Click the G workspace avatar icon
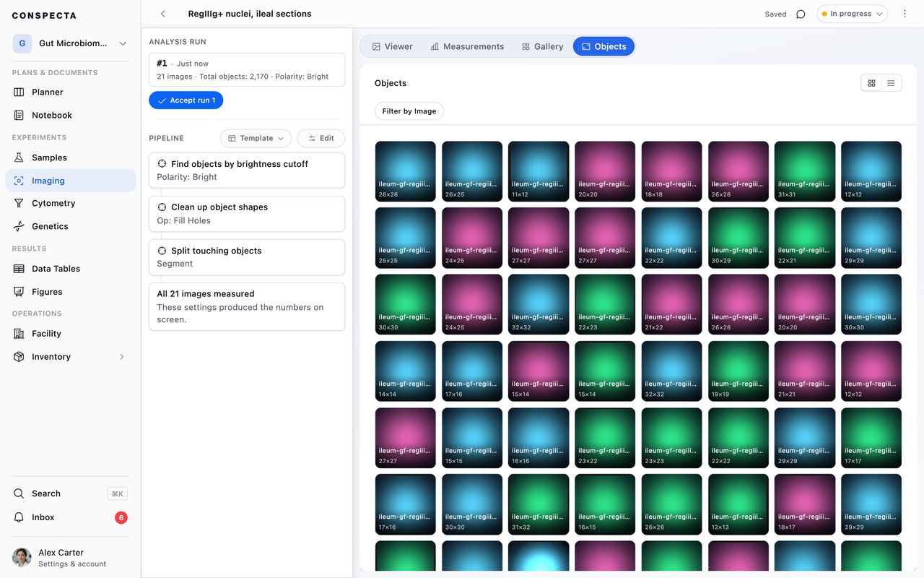This screenshot has width=924, height=578. coord(22,43)
